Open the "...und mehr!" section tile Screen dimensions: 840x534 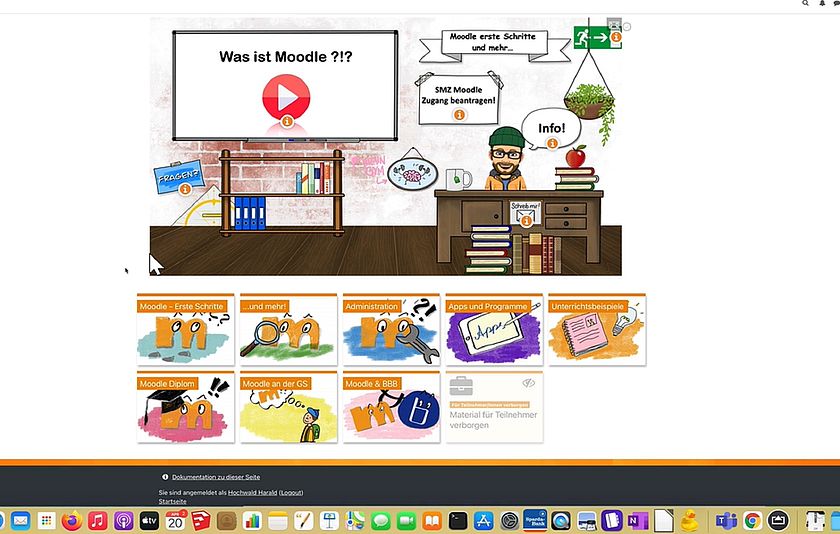click(288, 329)
